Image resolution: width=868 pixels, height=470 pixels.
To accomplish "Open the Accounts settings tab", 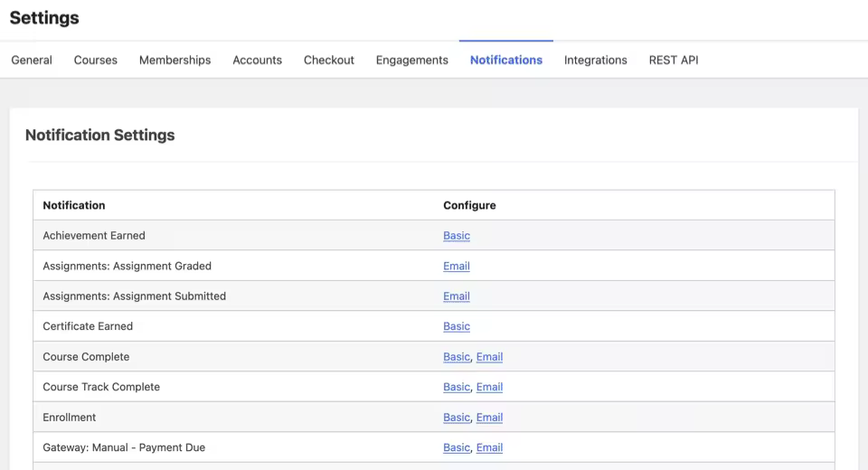I will click(257, 60).
